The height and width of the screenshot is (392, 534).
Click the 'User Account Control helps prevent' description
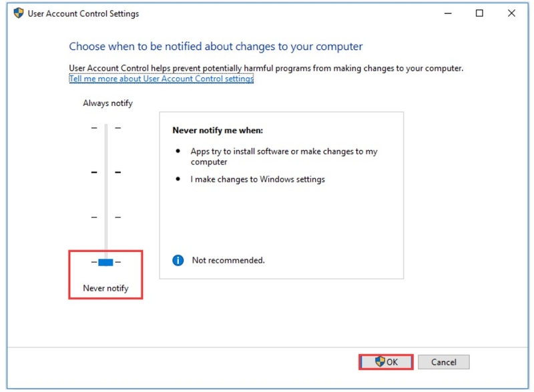tap(266, 69)
